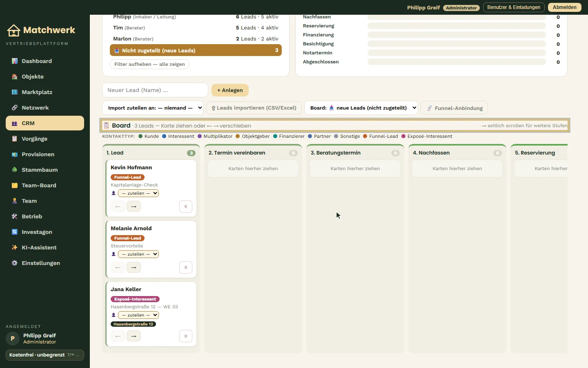This screenshot has width=588, height=368.
Task: Click the Hasenbergstraße 12 tag on Jana Keller
Action: (x=134, y=324)
